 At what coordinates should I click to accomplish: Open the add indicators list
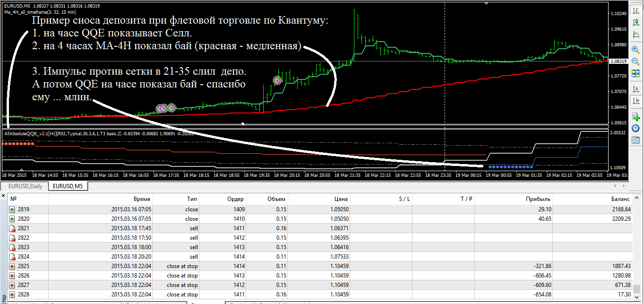pyautogui.click(x=635, y=116)
